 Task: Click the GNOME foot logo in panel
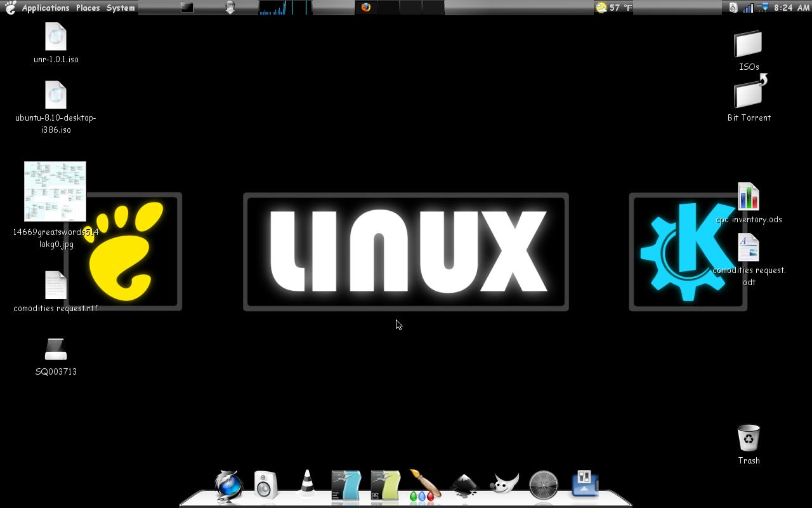[10, 8]
